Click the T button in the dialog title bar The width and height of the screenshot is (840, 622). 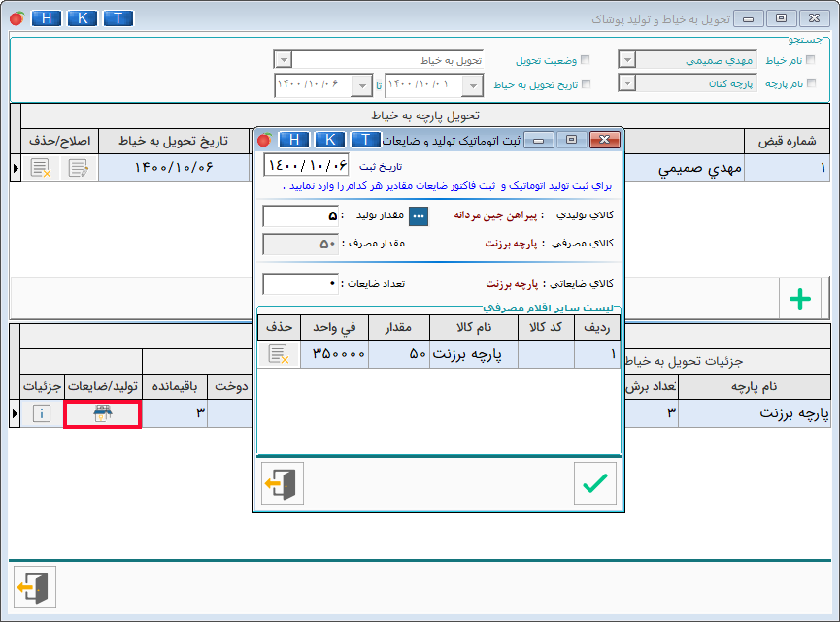[365, 140]
